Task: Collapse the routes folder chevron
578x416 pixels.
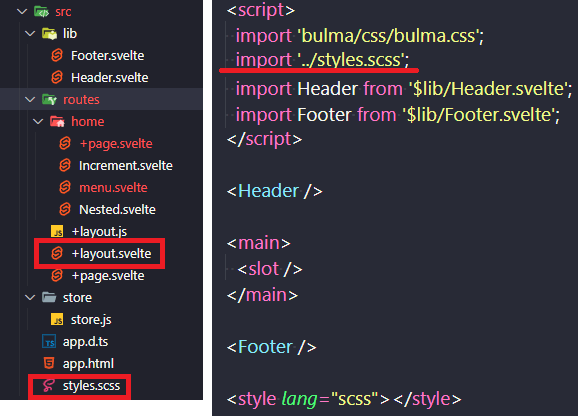Action: [30, 99]
